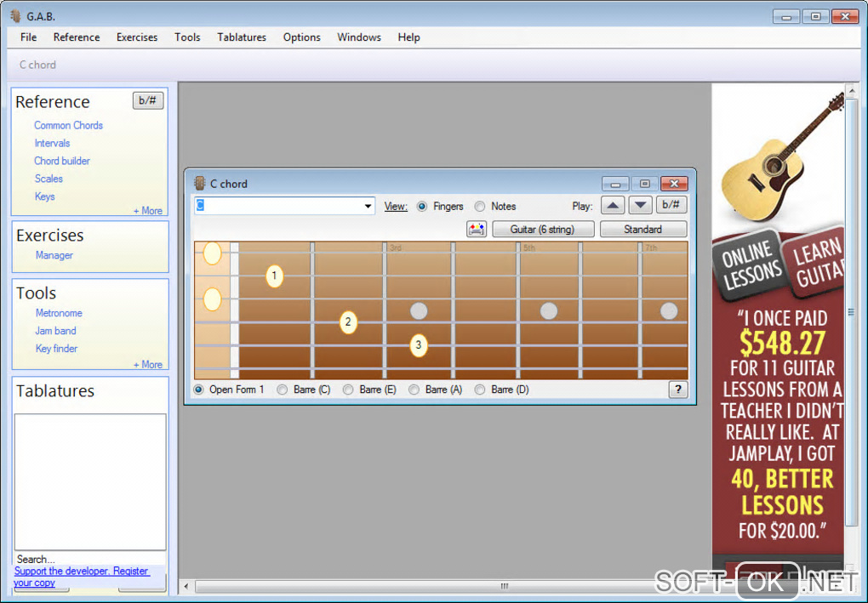This screenshot has width=868, height=603.
Task: Open Scales reference
Action: pyautogui.click(x=49, y=179)
